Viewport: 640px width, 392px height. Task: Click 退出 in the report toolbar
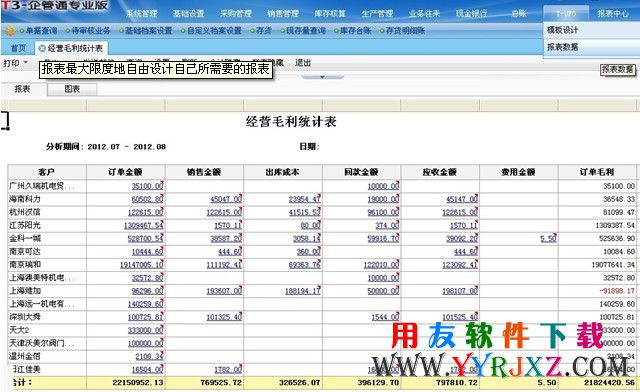(x=303, y=63)
